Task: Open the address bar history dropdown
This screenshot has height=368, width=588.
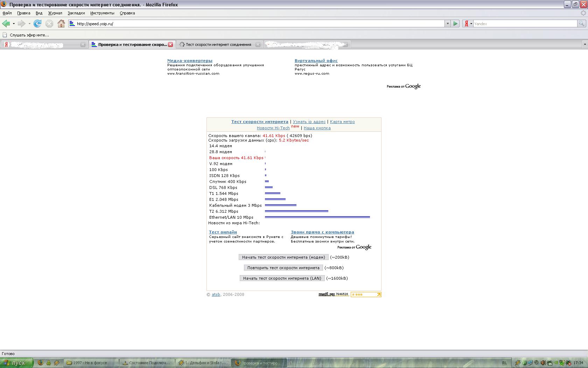Action: point(447,24)
